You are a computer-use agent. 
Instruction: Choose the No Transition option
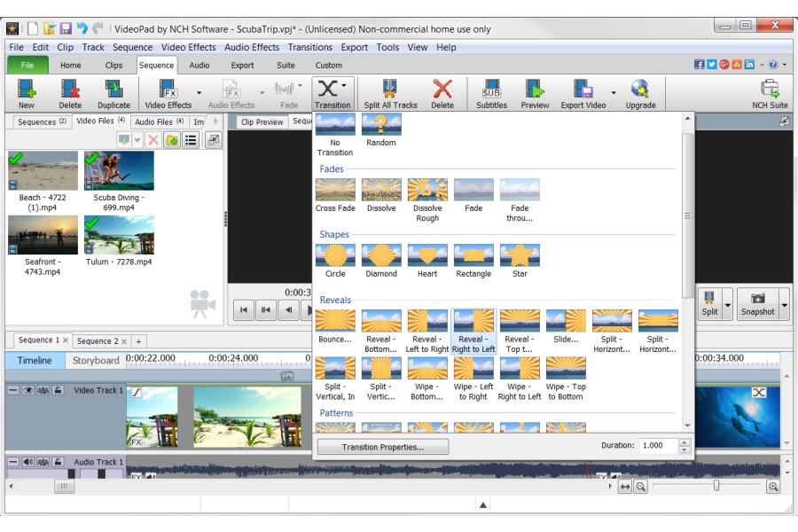coord(335,135)
